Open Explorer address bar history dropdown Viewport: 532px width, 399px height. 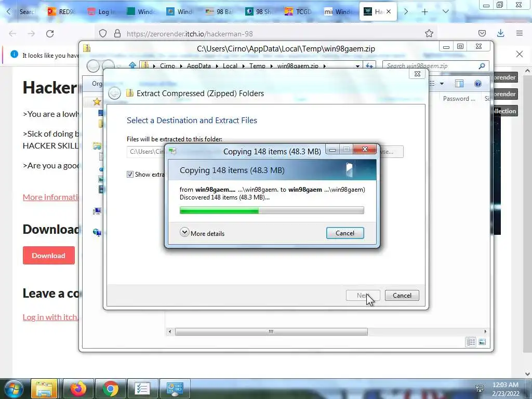(357, 66)
